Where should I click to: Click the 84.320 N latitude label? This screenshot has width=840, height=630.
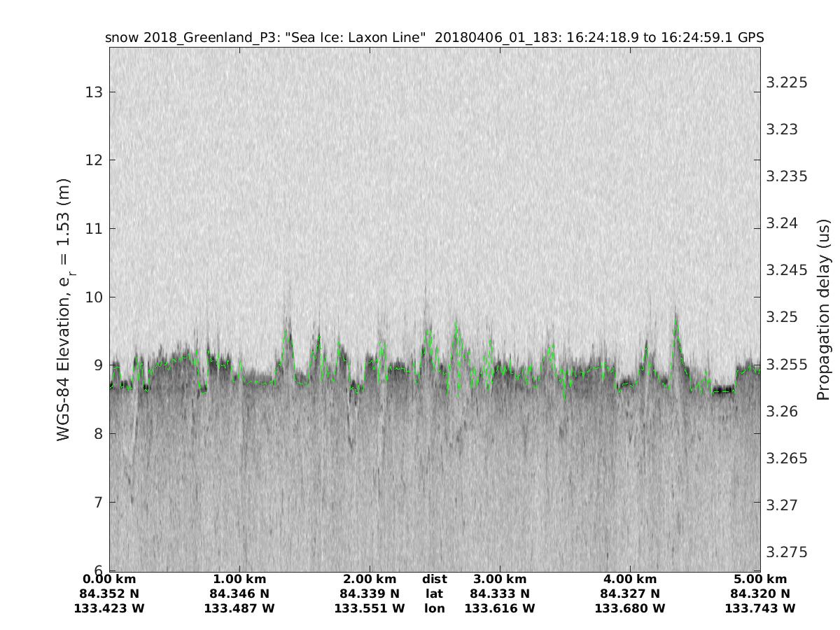[760, 594]
